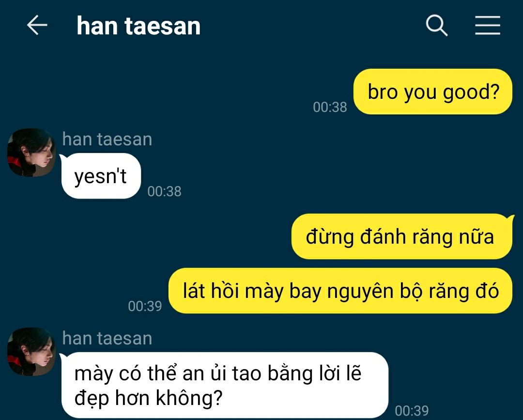
Task: Tap the back arrow icon
Action: (37, 25)
